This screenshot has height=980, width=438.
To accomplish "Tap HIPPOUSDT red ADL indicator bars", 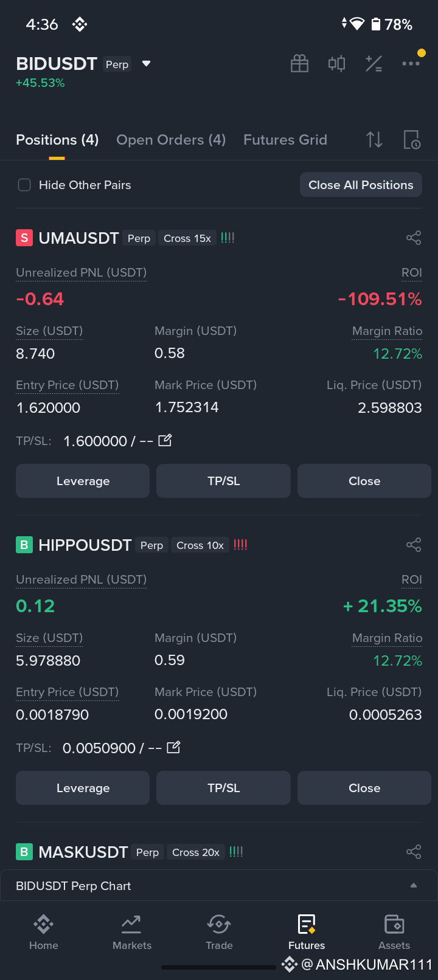I will coord(240,545).
